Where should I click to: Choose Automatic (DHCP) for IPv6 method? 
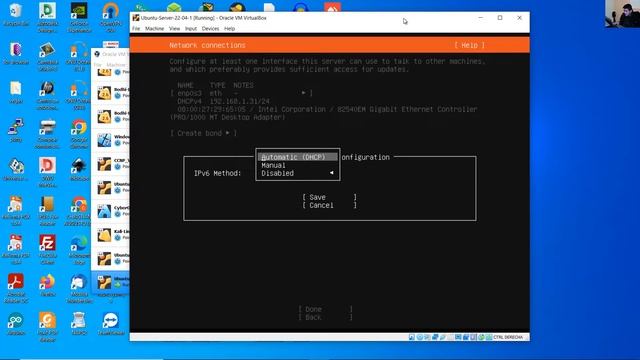298,157
